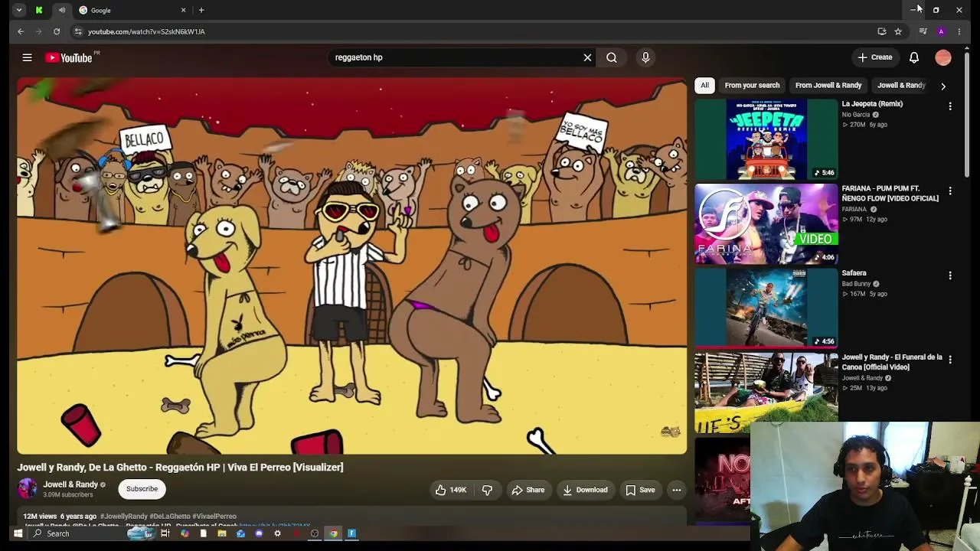Open options menu for Safaera
980x551 pixels.
[x=950, y=275]
